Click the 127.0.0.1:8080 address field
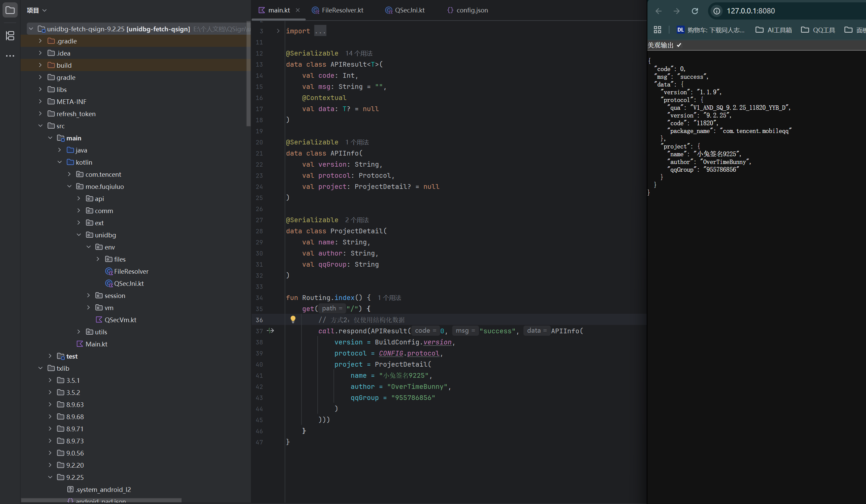The height and width of the screenshot is (504, 866). [750, 11]
